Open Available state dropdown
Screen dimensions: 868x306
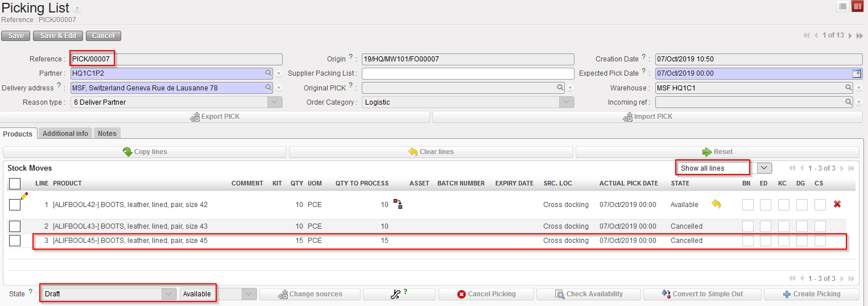coord(248,294)
